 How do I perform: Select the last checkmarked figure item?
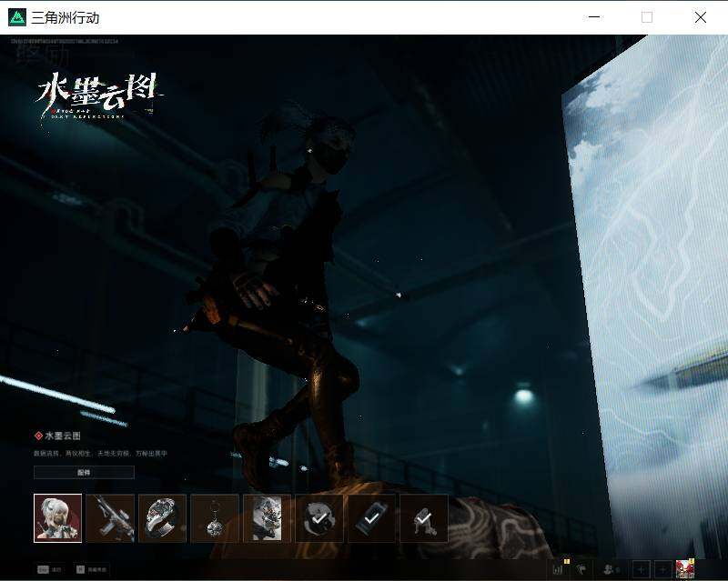click(x=424, y=518)
